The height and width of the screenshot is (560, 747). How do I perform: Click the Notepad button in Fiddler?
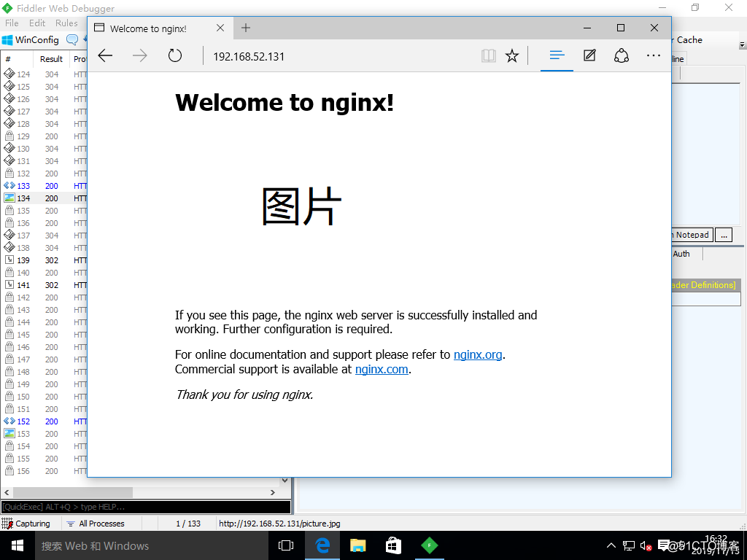pyautogui.click(x=692, y=235)
